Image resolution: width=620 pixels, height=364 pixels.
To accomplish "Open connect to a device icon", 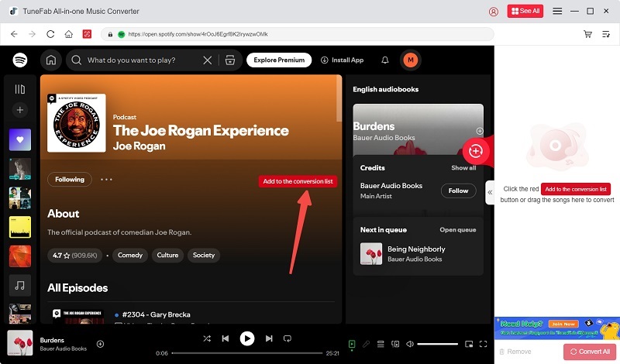I will [x=395, y=344].
